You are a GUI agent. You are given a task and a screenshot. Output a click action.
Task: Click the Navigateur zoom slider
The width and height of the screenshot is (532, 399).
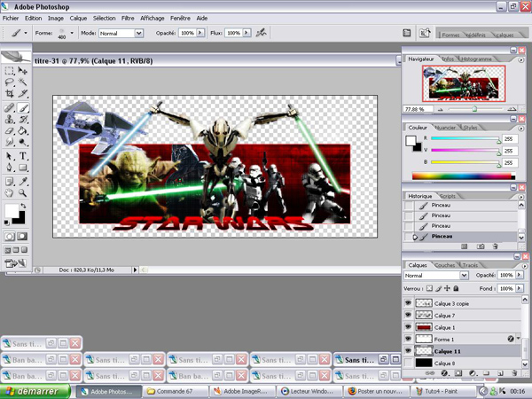click(475, 109)
